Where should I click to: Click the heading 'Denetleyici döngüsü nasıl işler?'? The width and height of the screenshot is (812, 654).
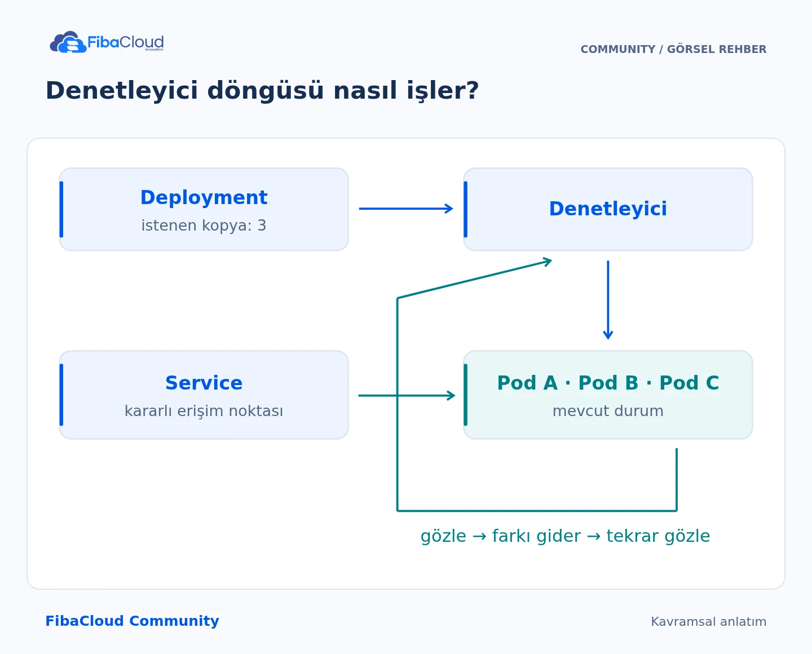tap(262, 91)
